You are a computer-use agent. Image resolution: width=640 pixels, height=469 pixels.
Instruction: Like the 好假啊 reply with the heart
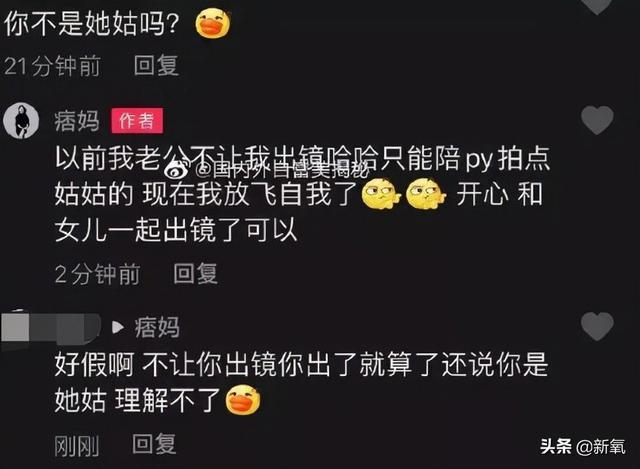point(597,327)
